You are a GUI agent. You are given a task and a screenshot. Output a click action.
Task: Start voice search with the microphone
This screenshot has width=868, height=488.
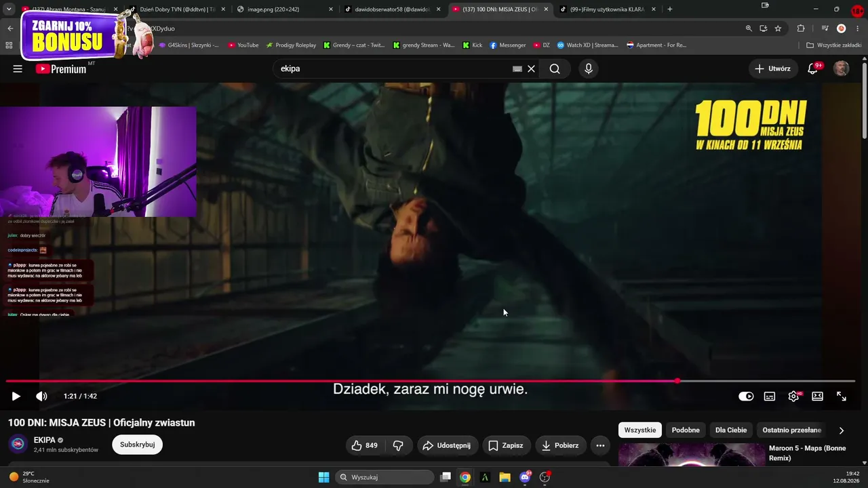tap(589, 68)
